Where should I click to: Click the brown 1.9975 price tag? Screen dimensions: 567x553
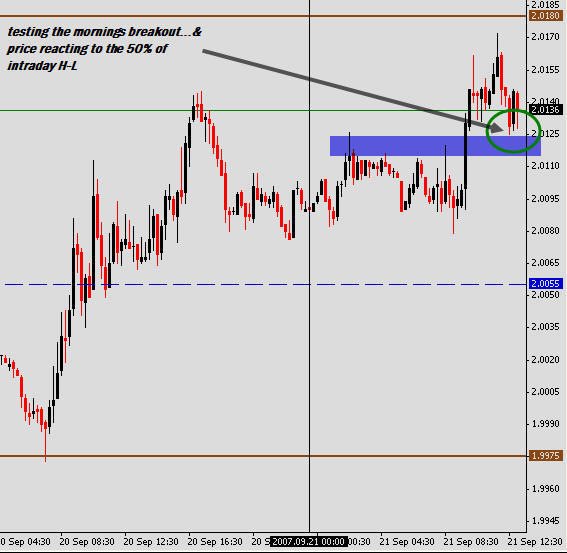[546, 456]
